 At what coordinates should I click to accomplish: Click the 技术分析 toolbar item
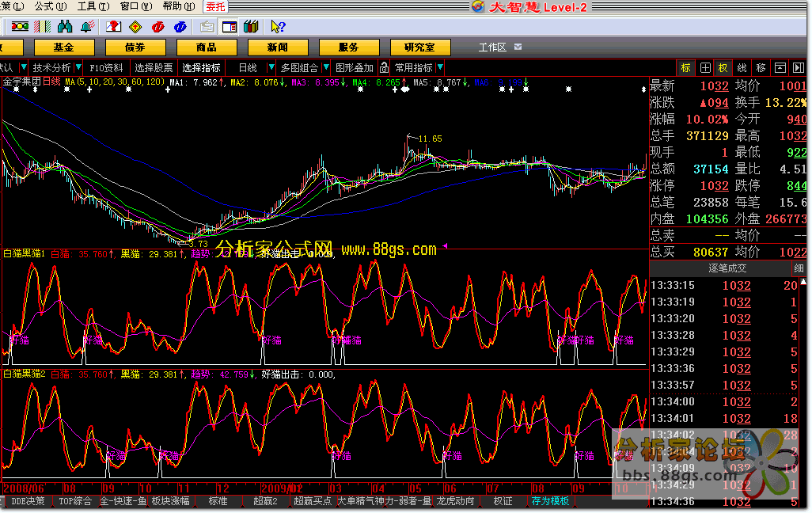51,68
